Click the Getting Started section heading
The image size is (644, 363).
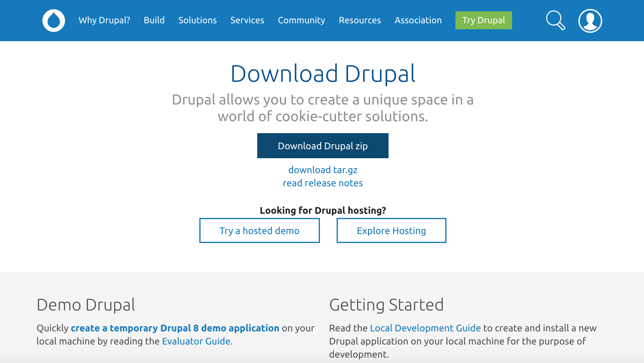[386, 305]
